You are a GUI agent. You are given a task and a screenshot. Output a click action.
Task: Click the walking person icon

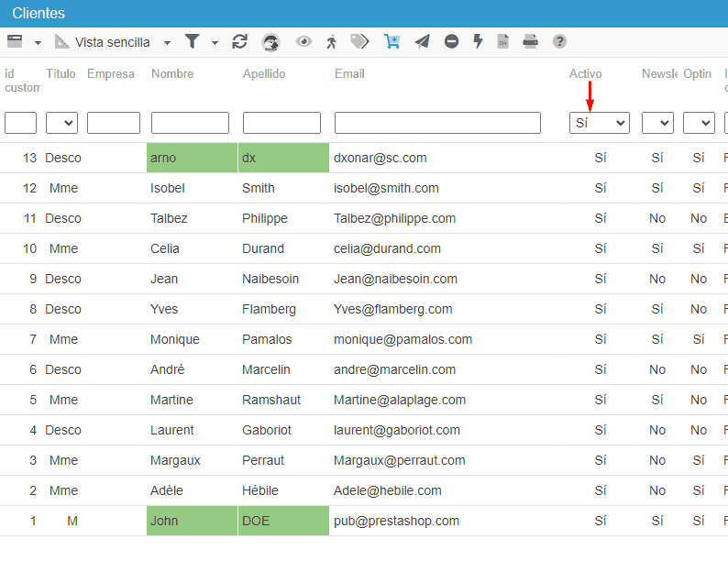(332, 41)
